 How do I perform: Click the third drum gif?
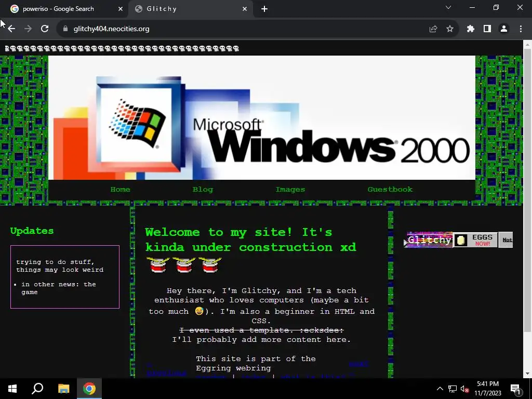pos(210,264)
